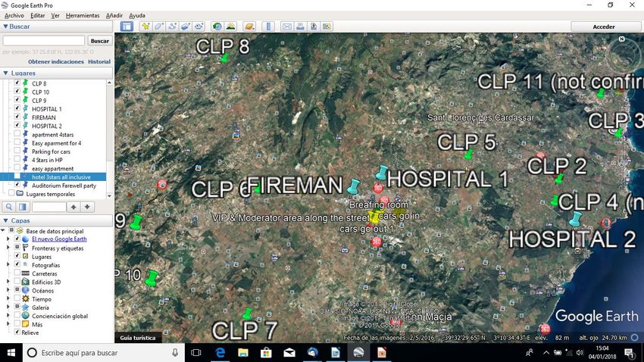
Task: Click the search magnifier icon below Lugares
Action: point(9,207)
